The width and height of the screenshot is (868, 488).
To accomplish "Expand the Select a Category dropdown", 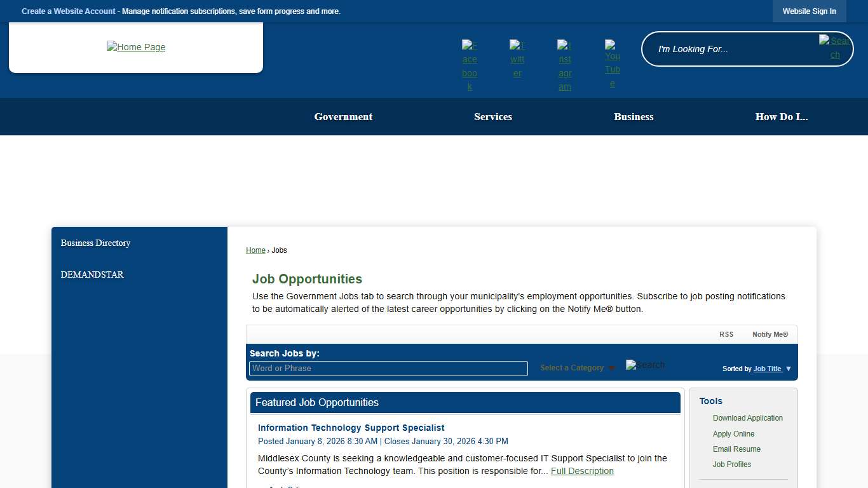I will coord(572,368).
